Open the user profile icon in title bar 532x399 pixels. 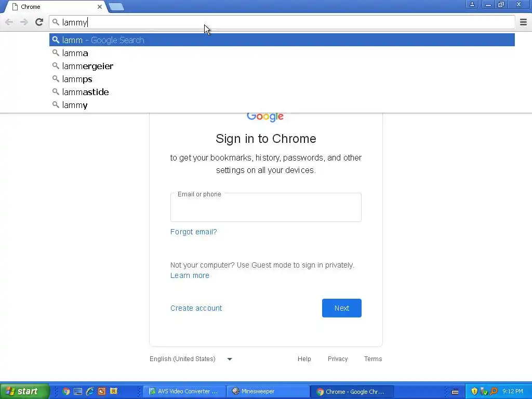coord(472,4)
